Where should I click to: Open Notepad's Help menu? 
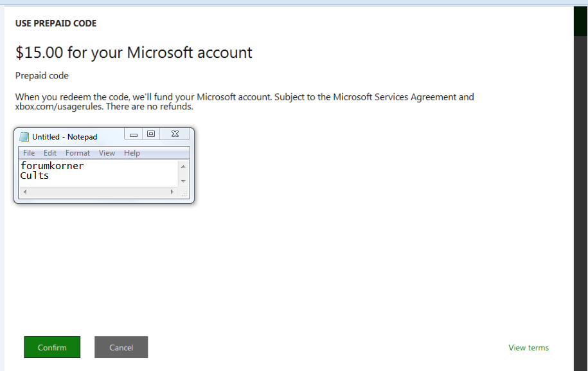click(132, 152)
